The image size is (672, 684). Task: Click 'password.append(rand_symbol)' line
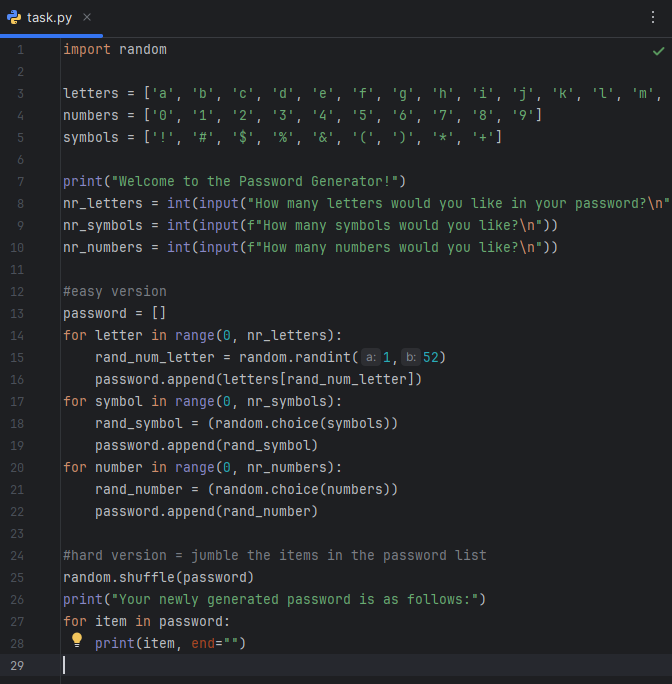click(x=206, y=445)
